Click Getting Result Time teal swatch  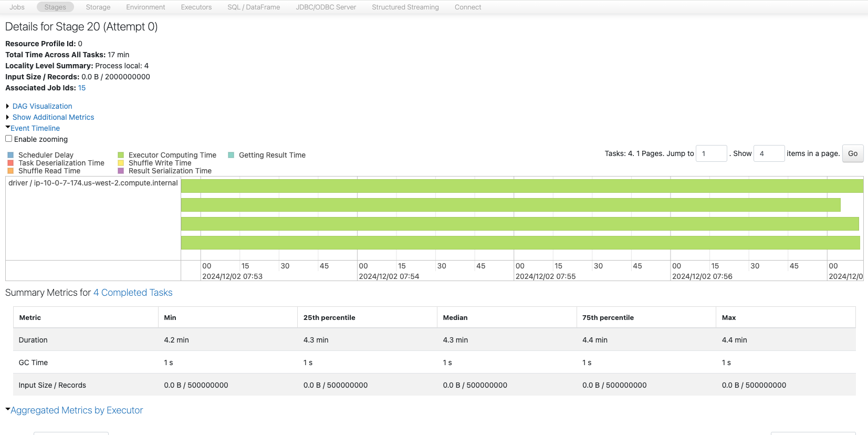point(231,155)
